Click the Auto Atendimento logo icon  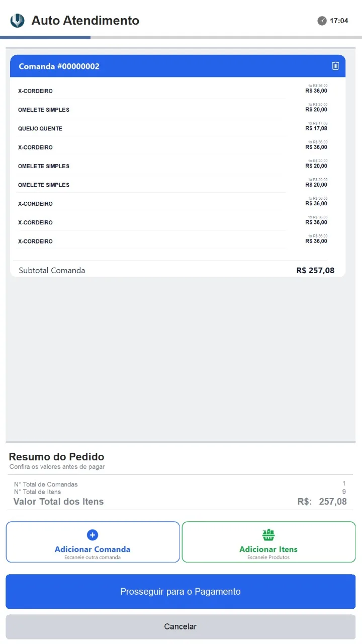(17, 21)
